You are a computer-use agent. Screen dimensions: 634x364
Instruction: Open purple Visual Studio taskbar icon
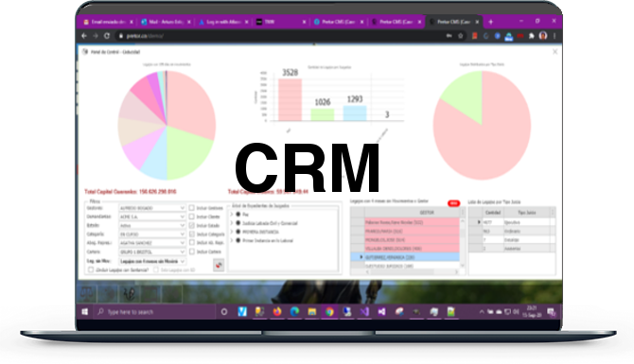coord(364,312)
